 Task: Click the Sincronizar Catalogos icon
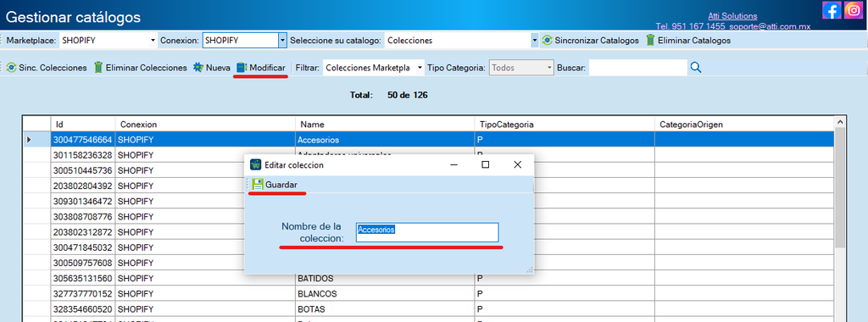click(547, 41)
